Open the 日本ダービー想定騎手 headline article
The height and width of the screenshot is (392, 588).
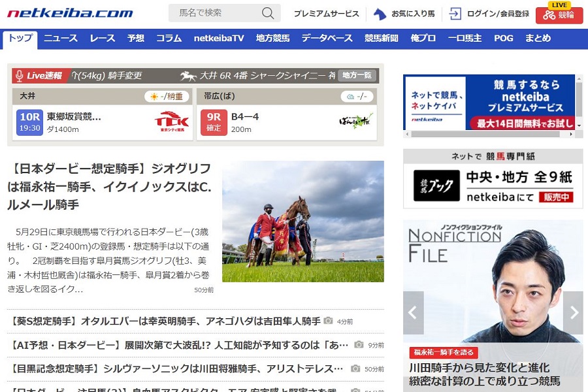tap(109, 186)
